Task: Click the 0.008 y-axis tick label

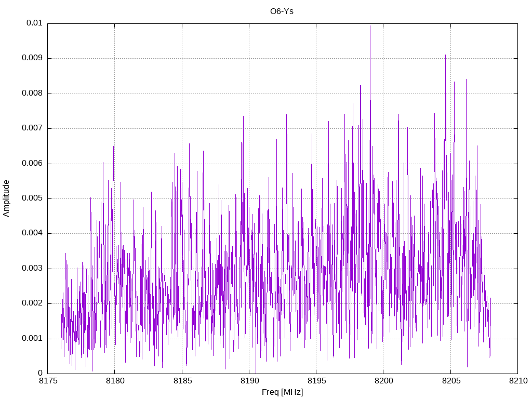Action: pyautogui.click(x=32, y=94)
